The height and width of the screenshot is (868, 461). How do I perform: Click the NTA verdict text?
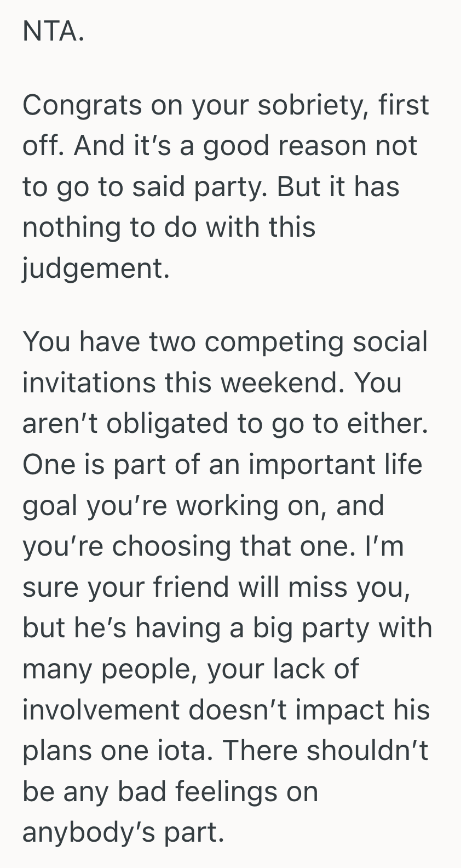tap(53, 32)
